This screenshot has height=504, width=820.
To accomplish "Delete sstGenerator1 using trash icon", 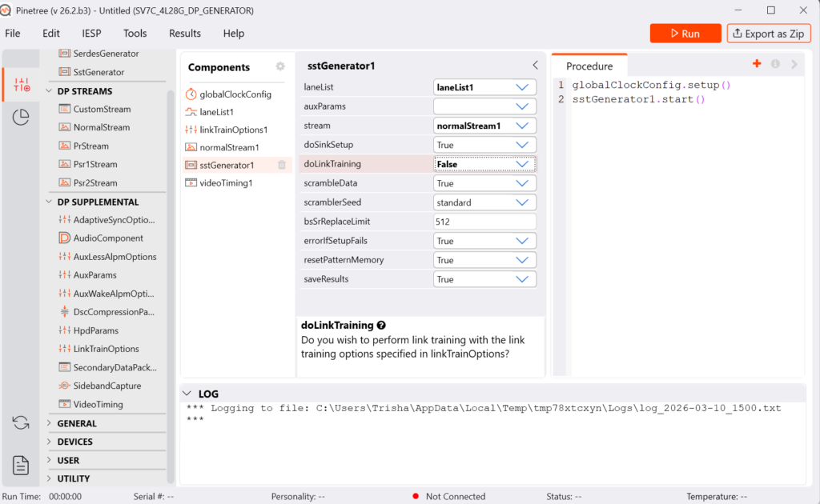I will click(281, 166).
